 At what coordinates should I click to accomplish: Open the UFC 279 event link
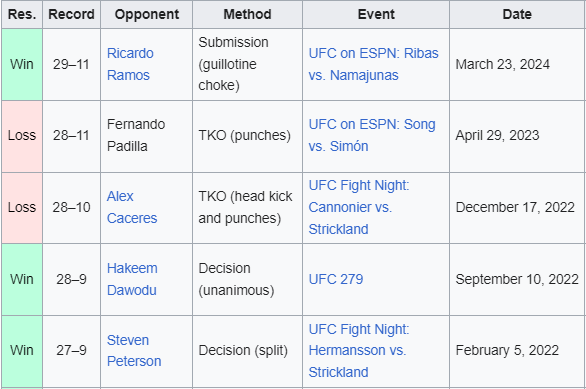tap(336, 279)
